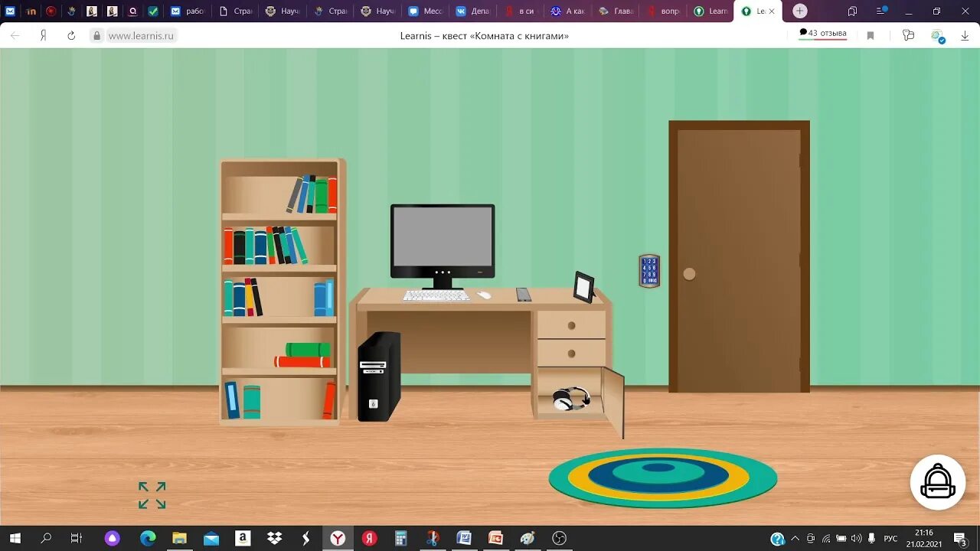Toggle the microphone icon in the system tray

(x=871, y=539)
